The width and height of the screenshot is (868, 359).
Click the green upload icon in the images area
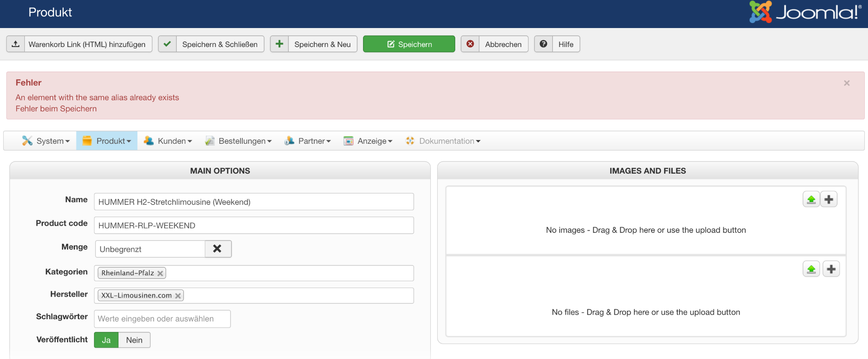(811, 199)
